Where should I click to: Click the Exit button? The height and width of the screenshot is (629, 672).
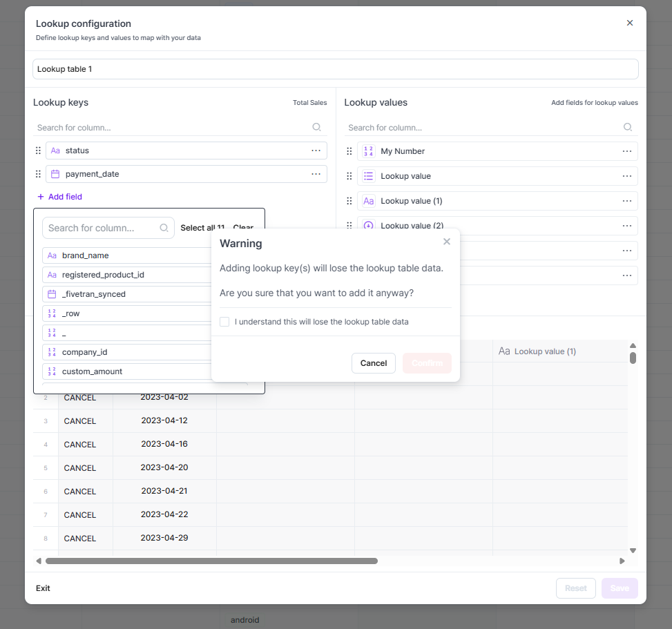coord(43,588)
